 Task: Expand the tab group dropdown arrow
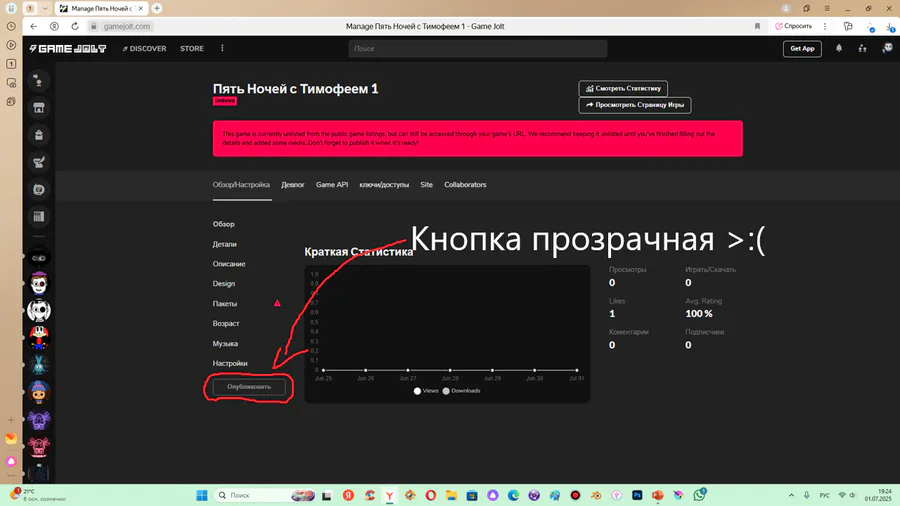pyautogui.click(x=45, y=9)
